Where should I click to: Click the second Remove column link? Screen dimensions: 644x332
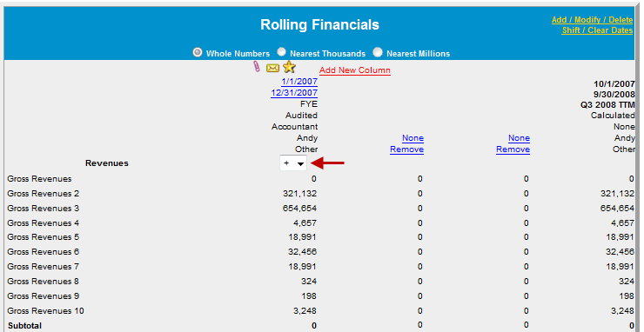coord(513,149)
